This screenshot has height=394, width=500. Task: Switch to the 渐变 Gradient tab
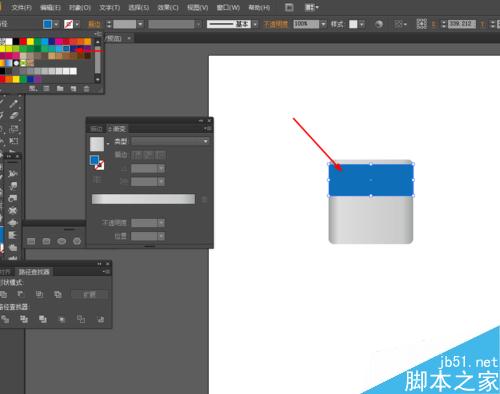(x=117, y=129)
